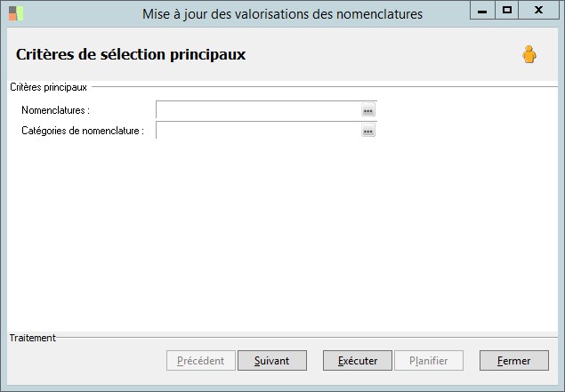Minimize the valorisations window
This screenshot has height=392, width=565.
click(x=481, y=11)
